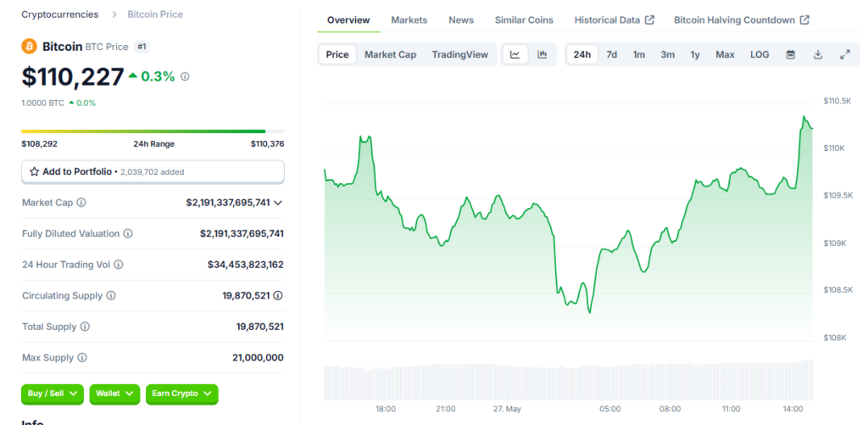Click external link icon beside Bitcoin Halving Countdown
This screenshot has width=868, height=425.
click(x=805, y=20)
